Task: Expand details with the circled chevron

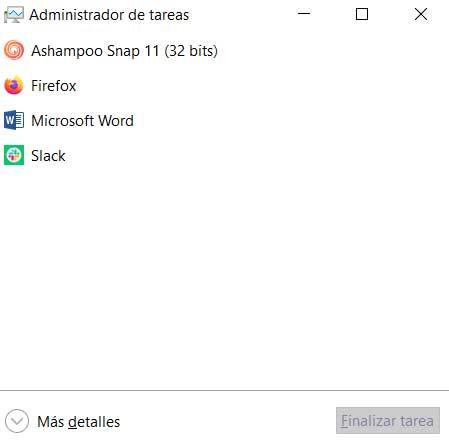Action: [17, 421]
